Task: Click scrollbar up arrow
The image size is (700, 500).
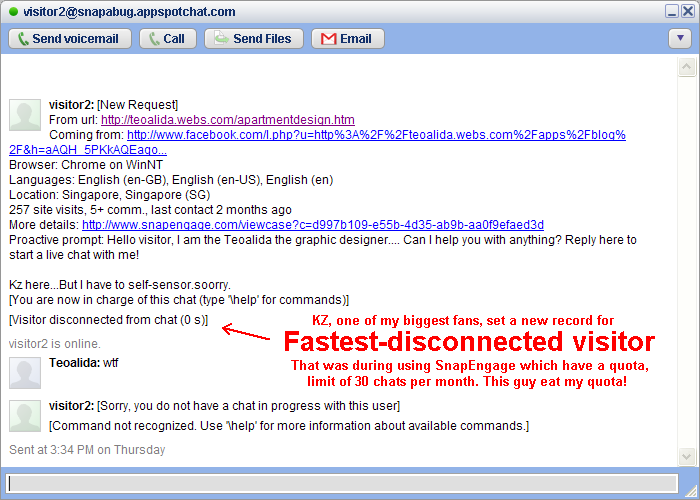Action: pyautogui.click(x=687, y=67)
